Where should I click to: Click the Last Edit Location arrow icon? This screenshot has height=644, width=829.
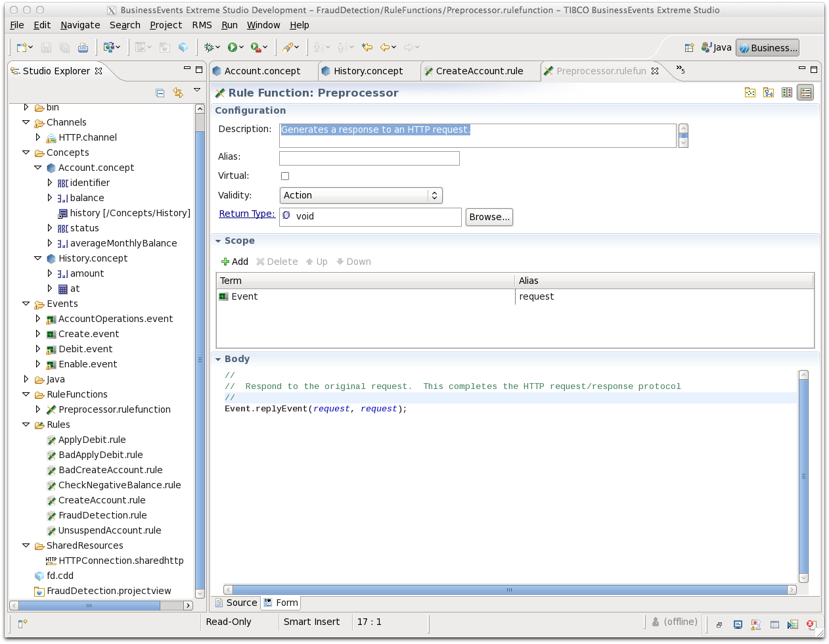[x=367, y=47]
